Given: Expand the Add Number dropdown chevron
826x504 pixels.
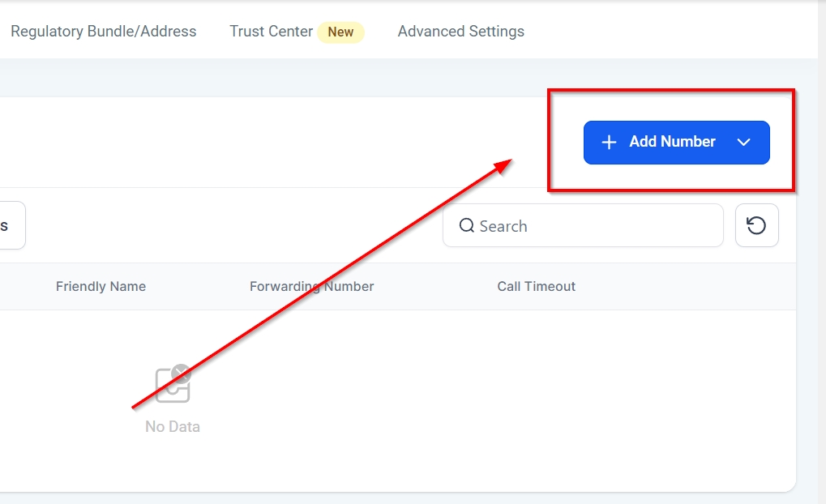Looking at the screenshot, I should pos(744,143).
